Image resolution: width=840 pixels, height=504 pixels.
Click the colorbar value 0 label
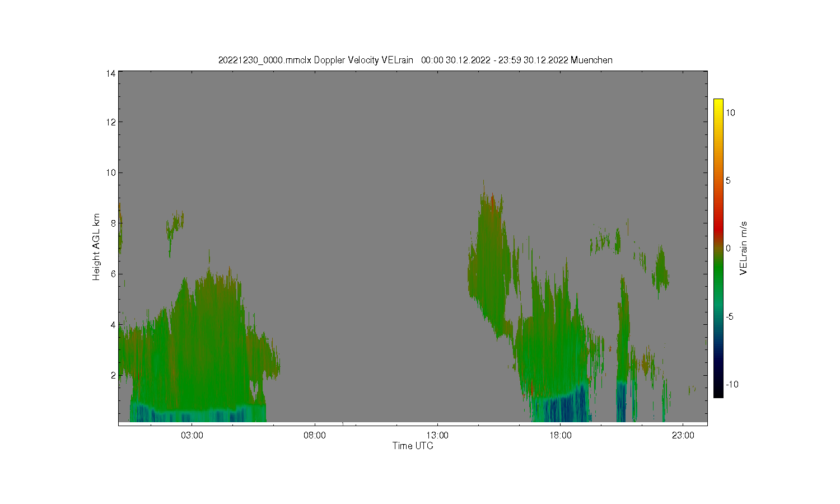(x=728, y=248)
